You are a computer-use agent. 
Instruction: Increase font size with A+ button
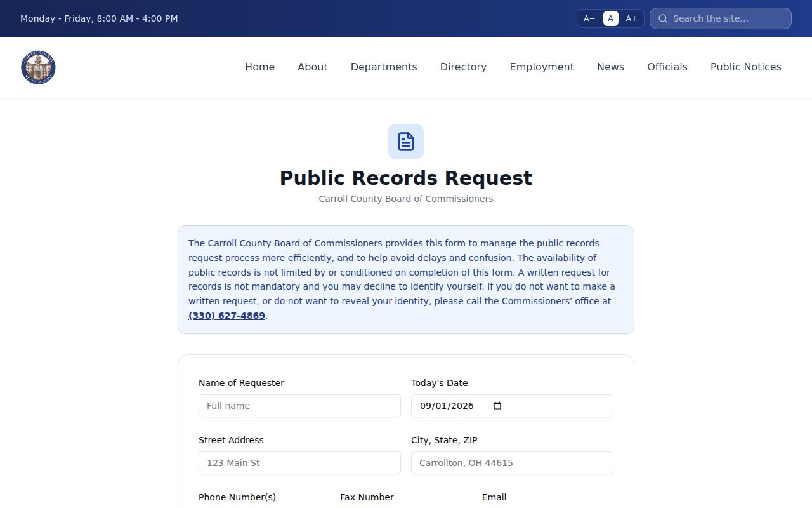[x=631, y=18]
